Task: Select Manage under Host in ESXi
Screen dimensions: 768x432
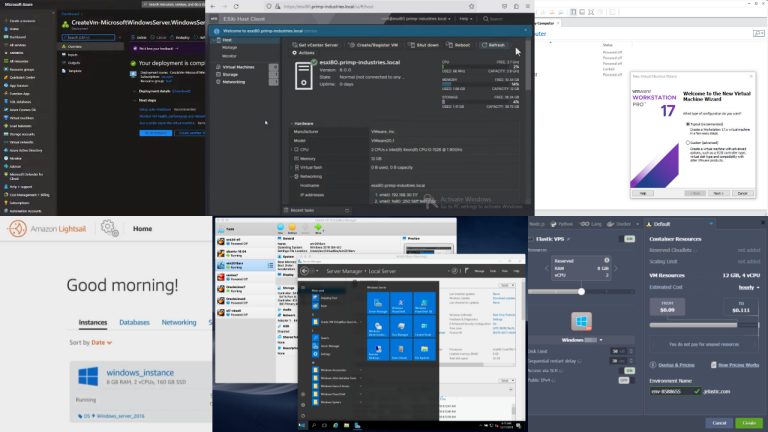Action: click(229, 48)
